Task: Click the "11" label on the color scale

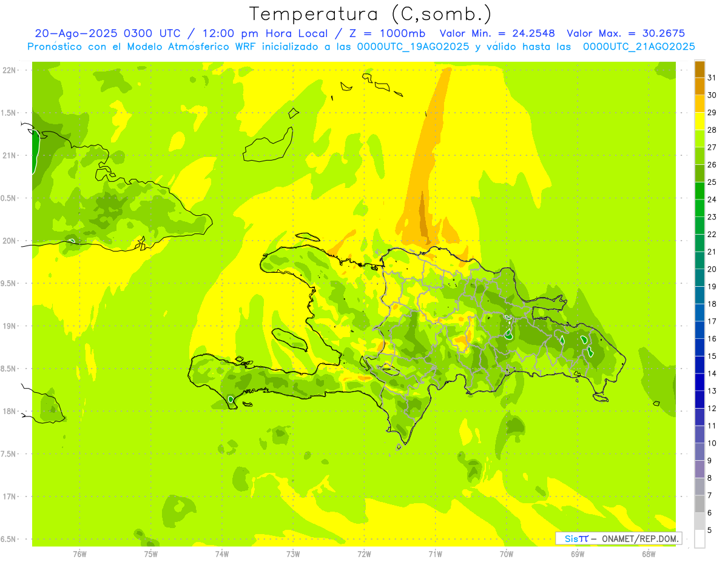Action: click(712, 426)
